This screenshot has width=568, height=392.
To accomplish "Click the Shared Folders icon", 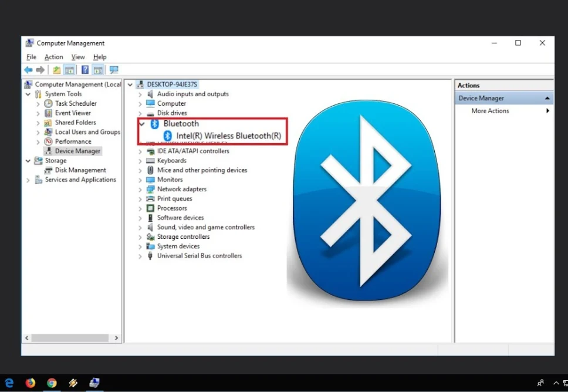I will pyautogui.click(x=48, y=123).
